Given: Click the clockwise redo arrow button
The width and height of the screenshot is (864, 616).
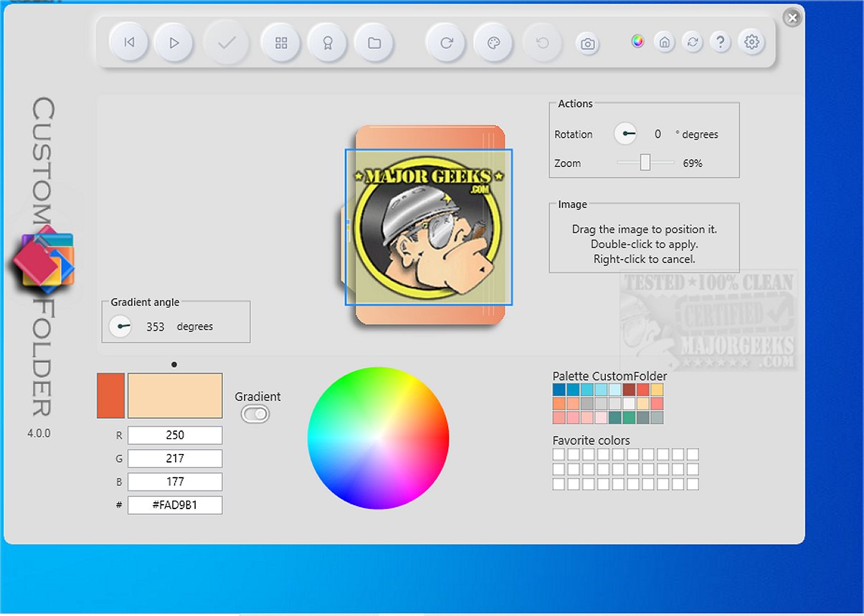Looking at the screenshot, I should (x=446, y=43).
